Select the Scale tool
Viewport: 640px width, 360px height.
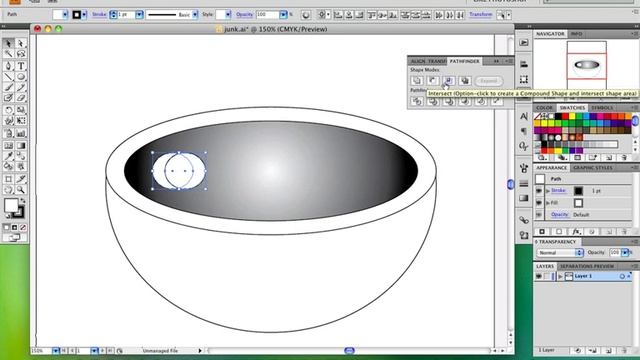[x=21, y=110]
